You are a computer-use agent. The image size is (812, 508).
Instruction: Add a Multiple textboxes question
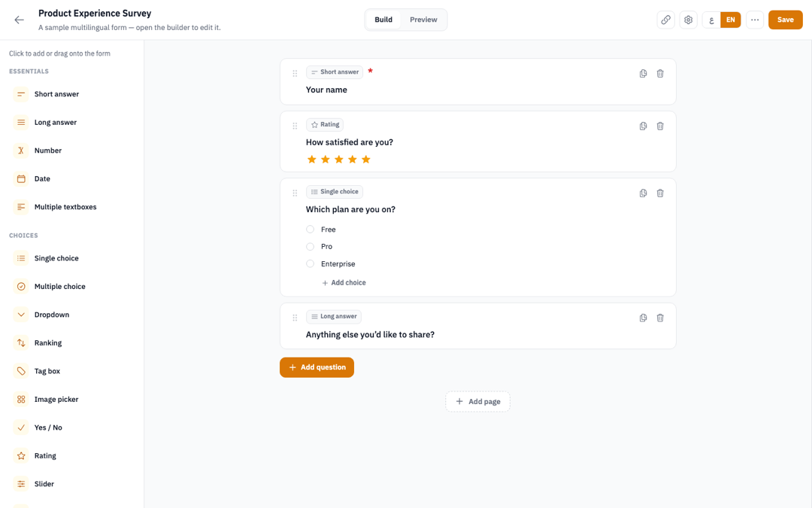[71, 207]
